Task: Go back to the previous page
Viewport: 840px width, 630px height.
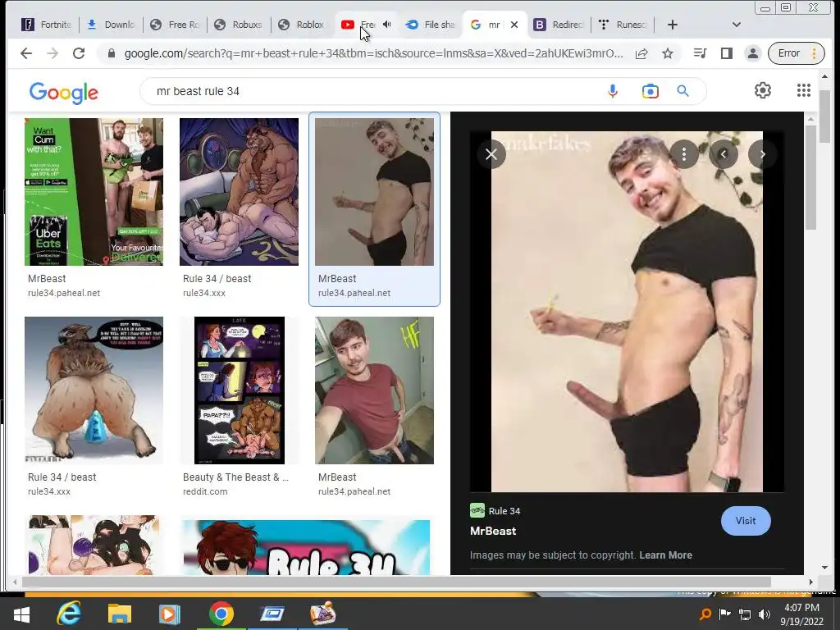Action: pyautogui.click(x=25, y=53)
